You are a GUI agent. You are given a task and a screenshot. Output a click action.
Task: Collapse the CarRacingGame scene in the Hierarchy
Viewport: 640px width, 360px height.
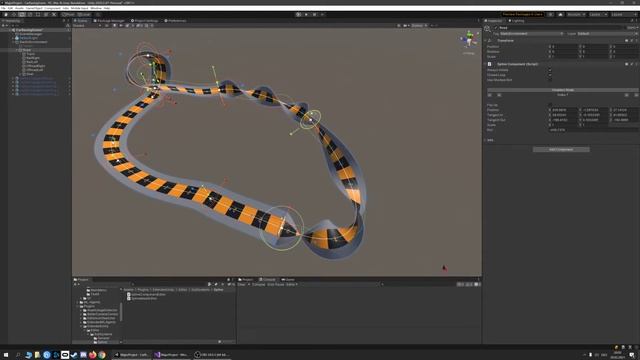(10, 30)
